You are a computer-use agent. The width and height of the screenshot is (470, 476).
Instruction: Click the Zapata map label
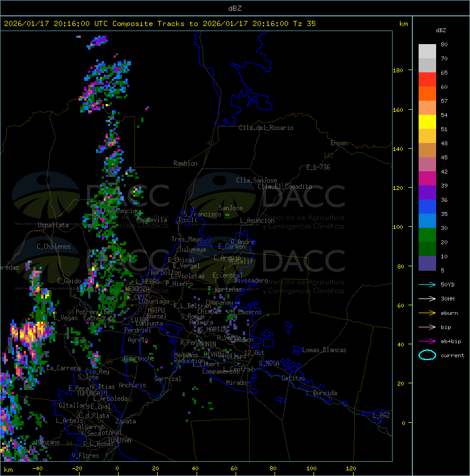[125, 421]
